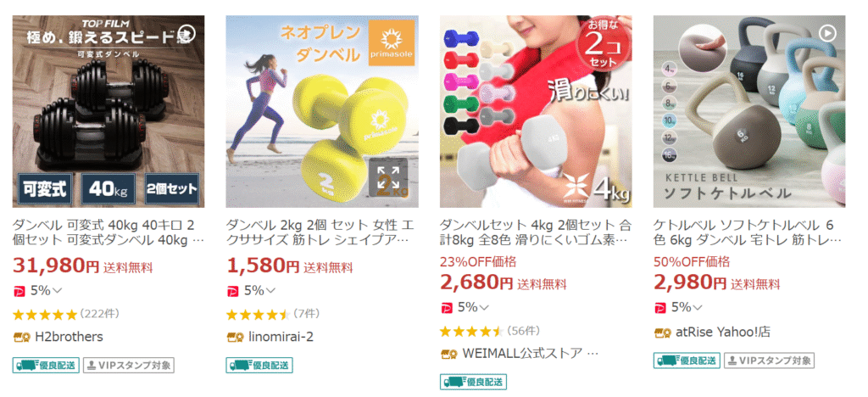Play the soft kettlebell product video
The width and height of the screenshot is (868, 397).
(x=827, y=34)
